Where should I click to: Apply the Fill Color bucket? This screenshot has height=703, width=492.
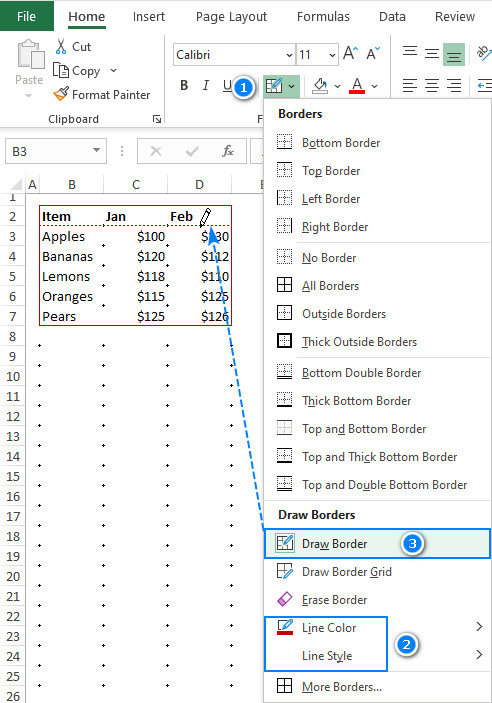[x=320, y=85]
